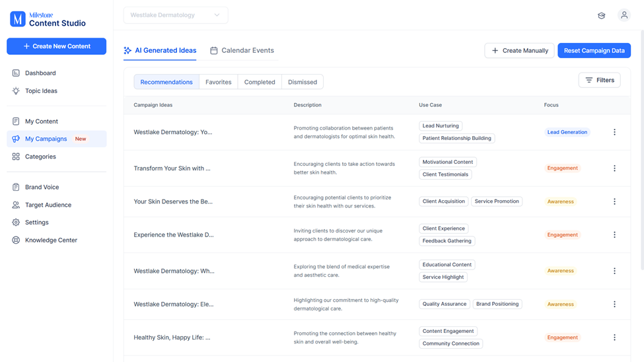Viewport: 644px width, 362px height.
Task: Click the calendar icon beside Calendar Events
Action: tap(214, 51)
